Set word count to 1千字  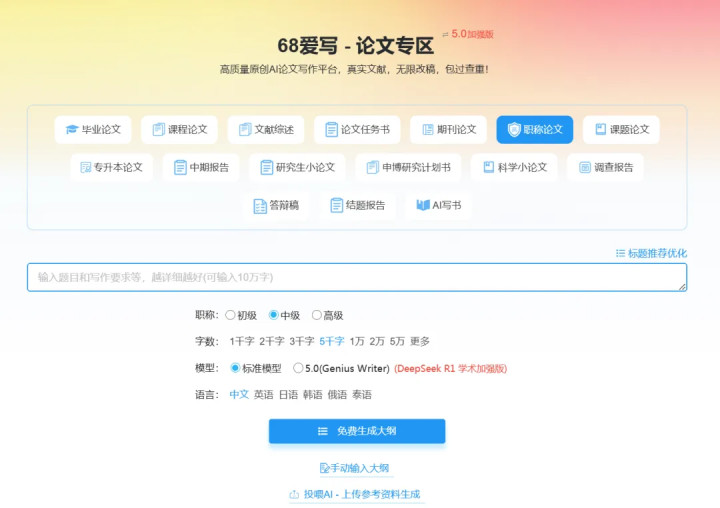coord(242,341)
